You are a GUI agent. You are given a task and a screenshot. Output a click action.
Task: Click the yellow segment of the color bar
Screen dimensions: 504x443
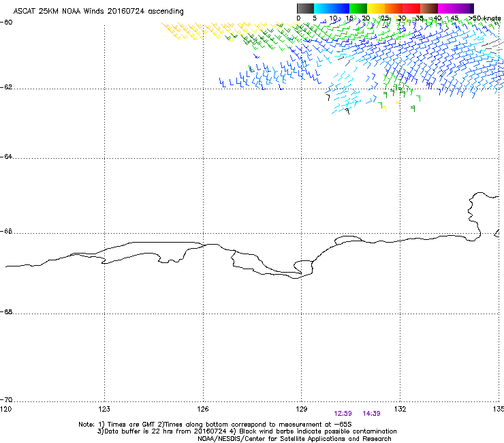click(376, 8)
